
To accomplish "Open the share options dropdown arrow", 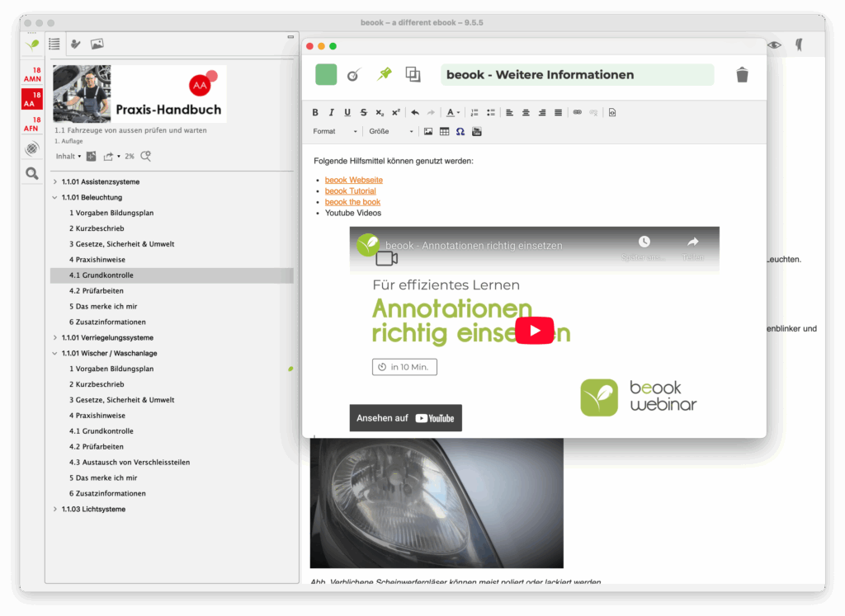I will 119,156.
